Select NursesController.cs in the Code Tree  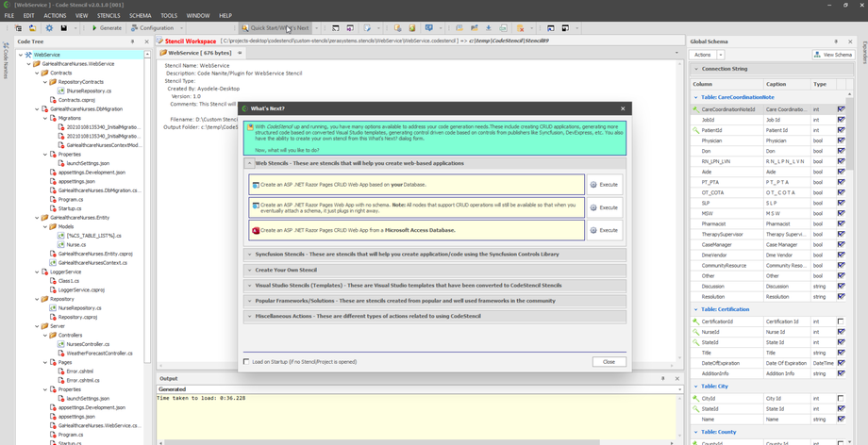(87, 344)
